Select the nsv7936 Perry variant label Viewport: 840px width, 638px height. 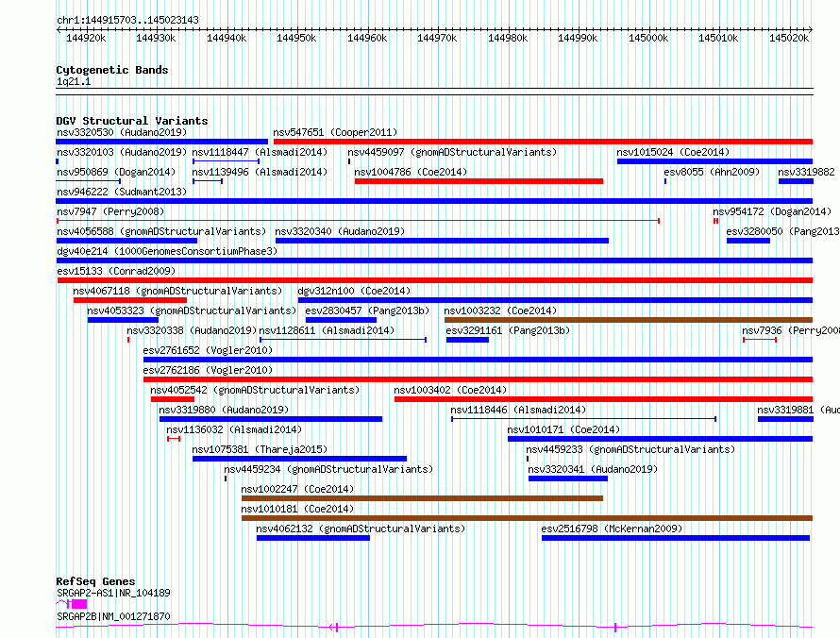[791, 330]
